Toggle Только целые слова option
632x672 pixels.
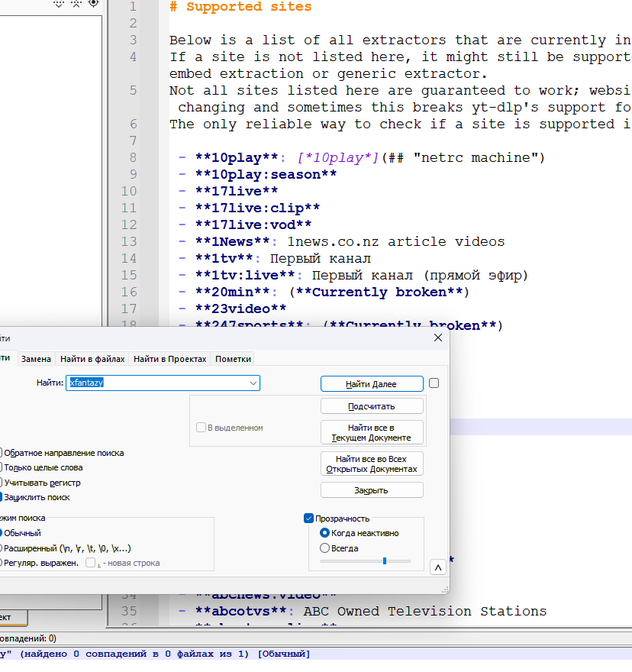click(43, 467)
